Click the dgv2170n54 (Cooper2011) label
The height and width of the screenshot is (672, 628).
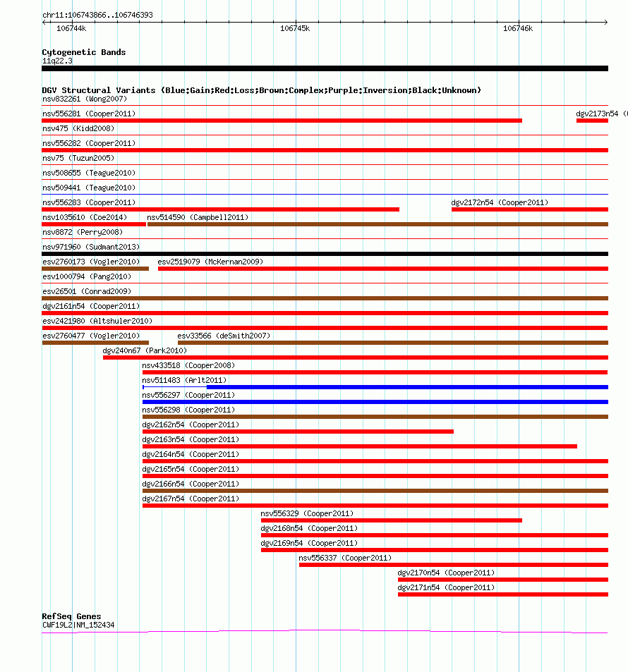coord(446,573)
